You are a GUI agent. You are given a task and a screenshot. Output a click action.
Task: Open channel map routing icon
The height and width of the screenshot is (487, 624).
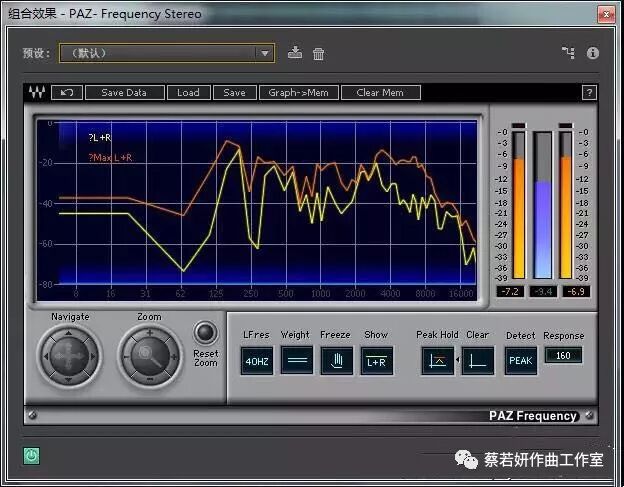tap(568, 53)
